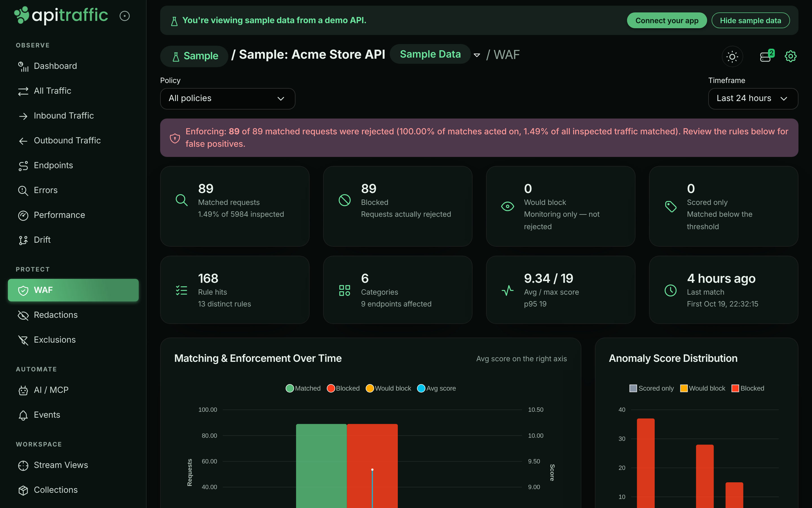Click "Sample: Acme Store API" title

[312, 54]
